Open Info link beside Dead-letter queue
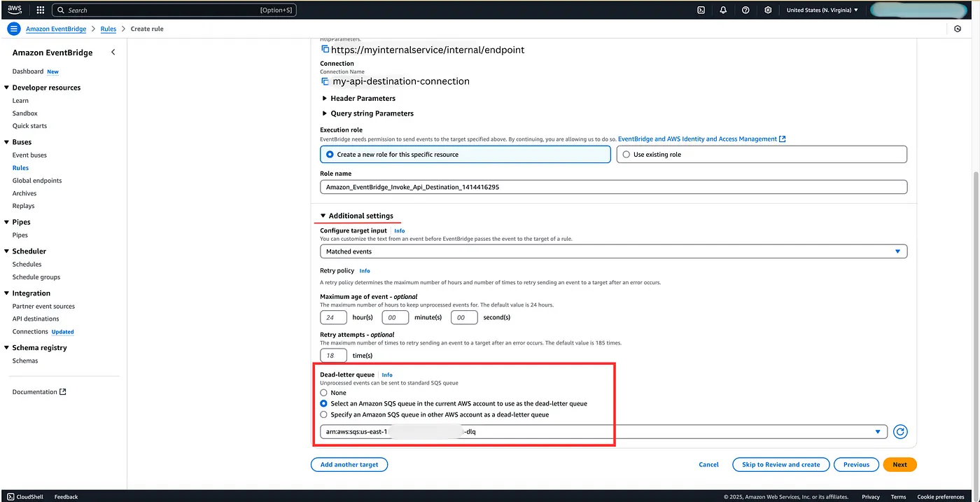 pos(387,375)
